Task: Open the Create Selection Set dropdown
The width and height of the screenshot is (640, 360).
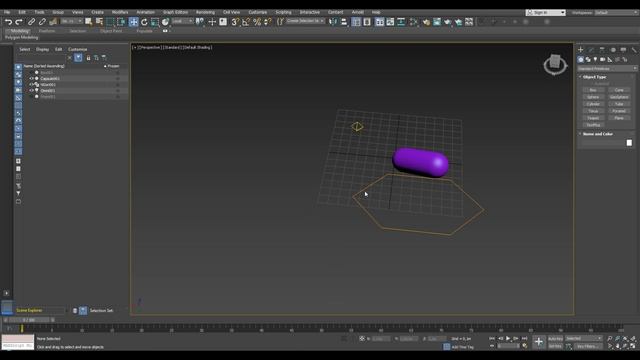Action: coord(305,21)
